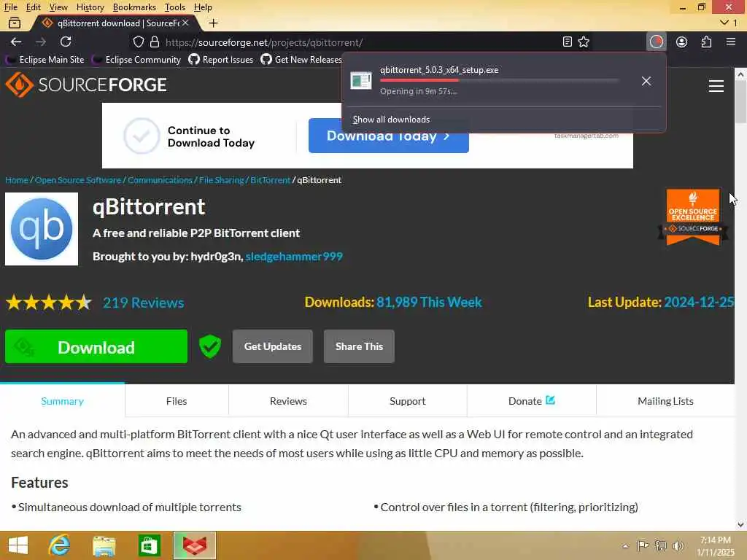Click the Share This button
Viewport: 747px width, 560px height.
(359, 346)
